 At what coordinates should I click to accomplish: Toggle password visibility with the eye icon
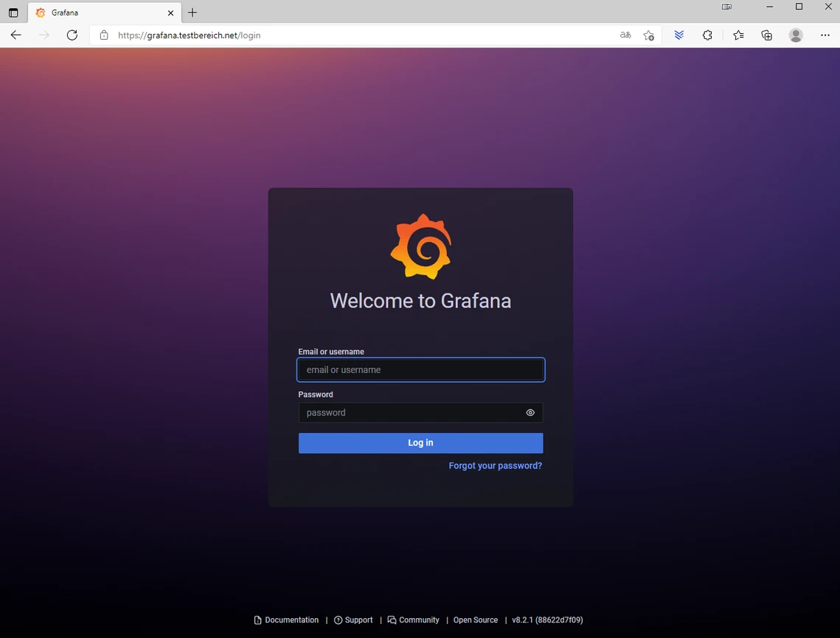530,412
